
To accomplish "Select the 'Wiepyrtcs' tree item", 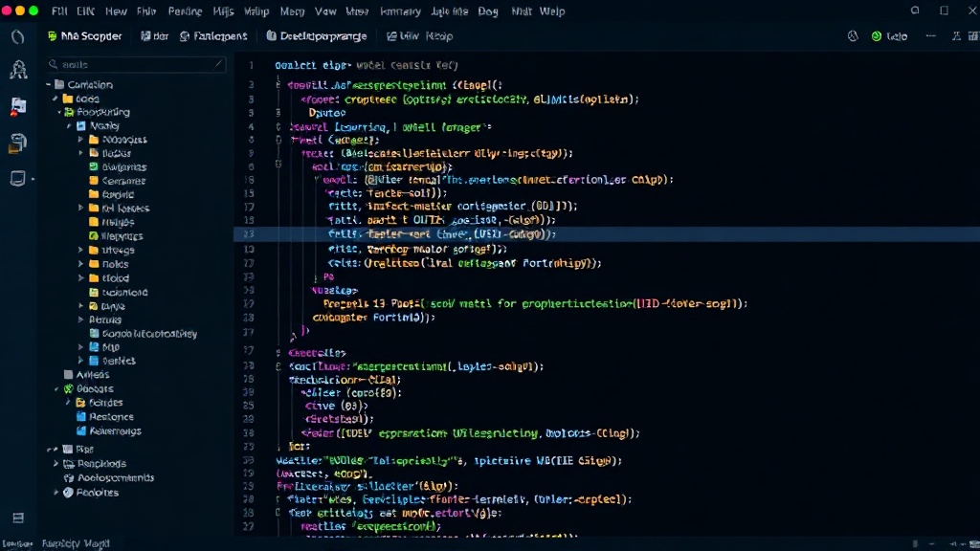I will pyautogui.click(x=116, y=236).
